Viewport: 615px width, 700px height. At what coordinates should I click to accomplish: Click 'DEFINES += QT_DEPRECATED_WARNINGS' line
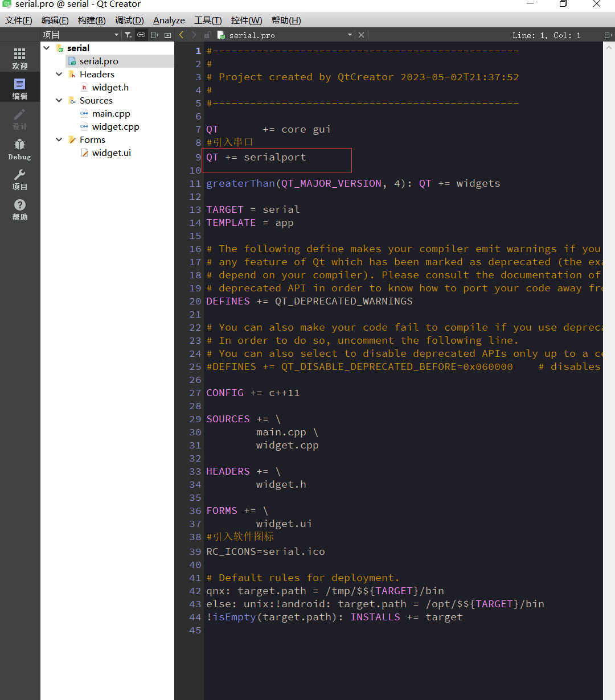pos(309,302)
